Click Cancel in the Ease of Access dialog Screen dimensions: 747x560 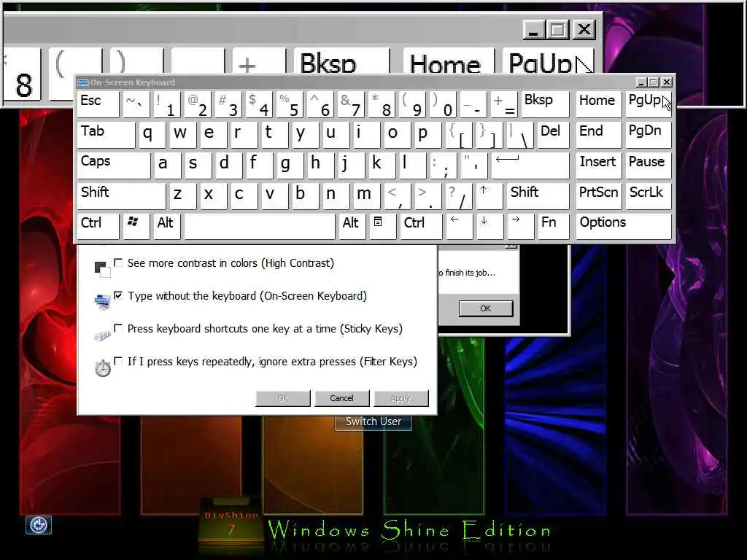pyautogui.click(x=341, y=398)
